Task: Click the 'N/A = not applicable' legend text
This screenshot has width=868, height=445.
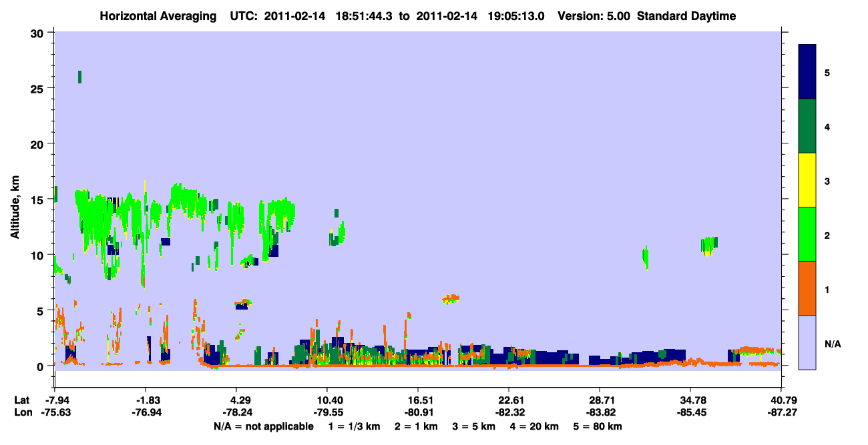Action: tap(263, 426)
